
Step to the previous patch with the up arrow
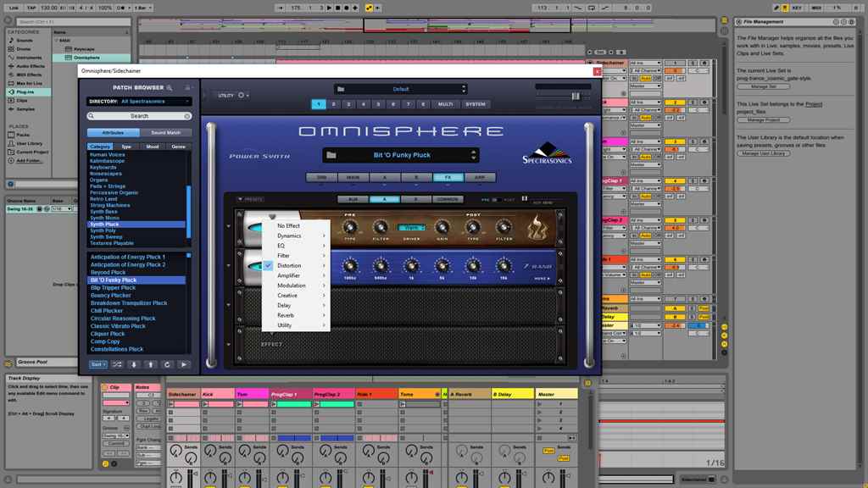[151, 364]
